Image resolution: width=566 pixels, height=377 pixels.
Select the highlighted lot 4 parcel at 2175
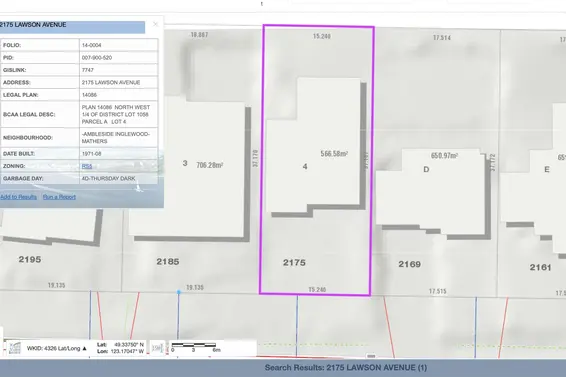point(317,160)
